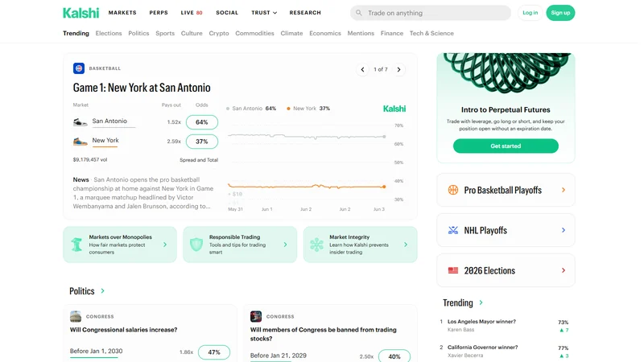The width and height of the screenshot is (644, 362).
Task: Click the New York sneaker icon
Action: [80, 142]
